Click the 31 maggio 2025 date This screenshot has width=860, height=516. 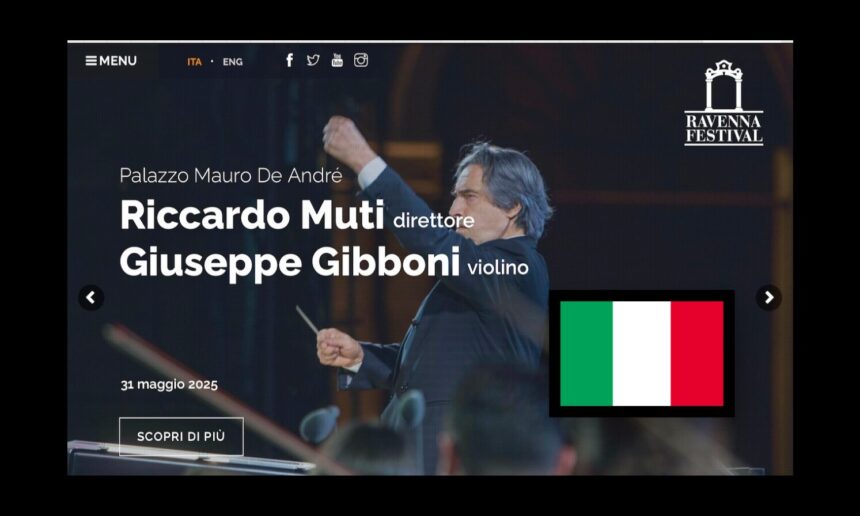click(x=169, y=384)
